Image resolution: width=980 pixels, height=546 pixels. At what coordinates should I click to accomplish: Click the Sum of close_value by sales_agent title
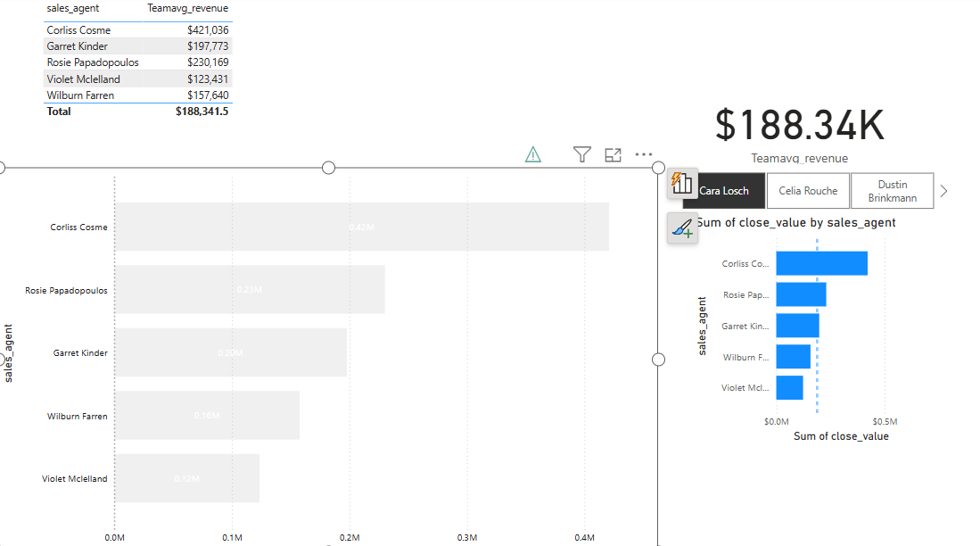click(796, 223)
